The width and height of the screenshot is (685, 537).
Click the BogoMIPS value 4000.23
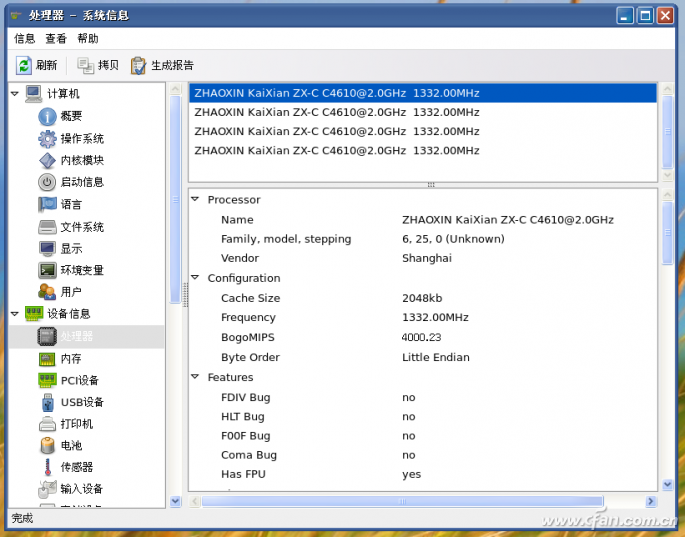pyautogui.click(x=422, y=337)
